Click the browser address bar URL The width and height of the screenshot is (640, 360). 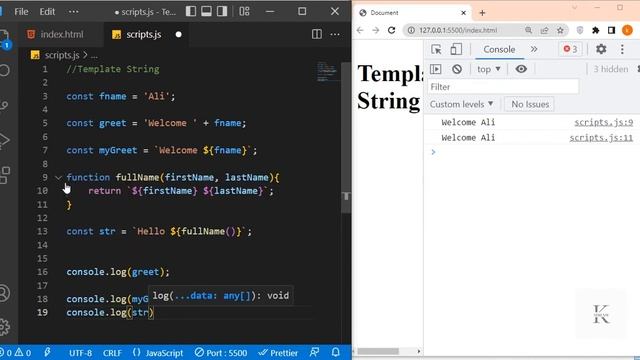[458, 30]
